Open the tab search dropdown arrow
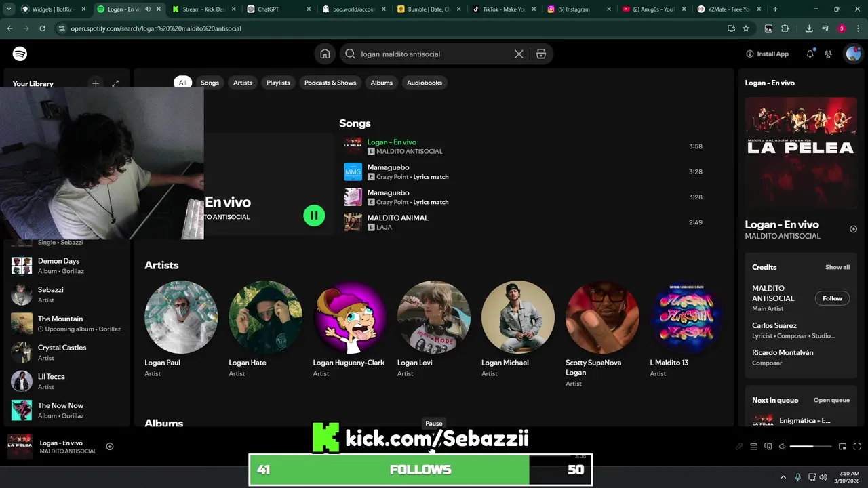The height and width of the screenshot is (488, 868). click(x=8, y=9)
